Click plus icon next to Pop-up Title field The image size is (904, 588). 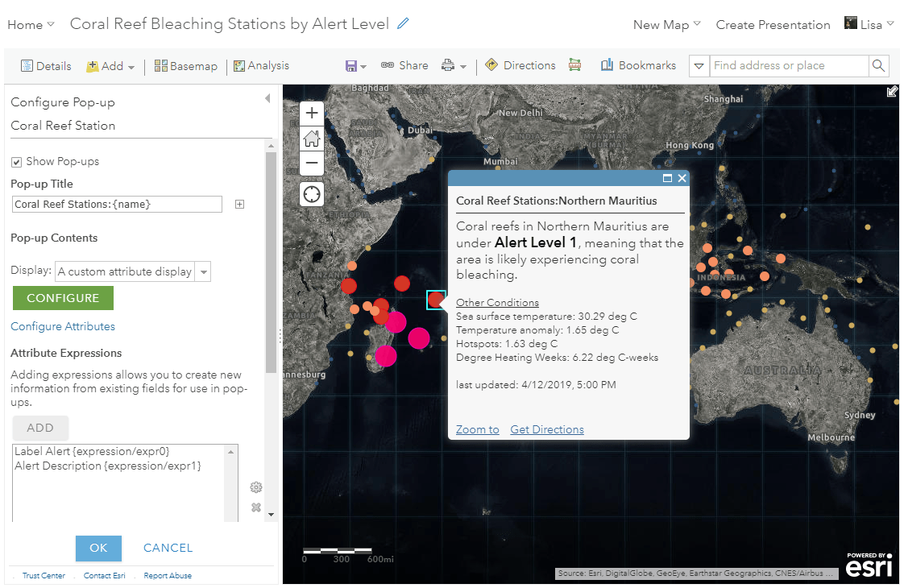pos(239,205)
